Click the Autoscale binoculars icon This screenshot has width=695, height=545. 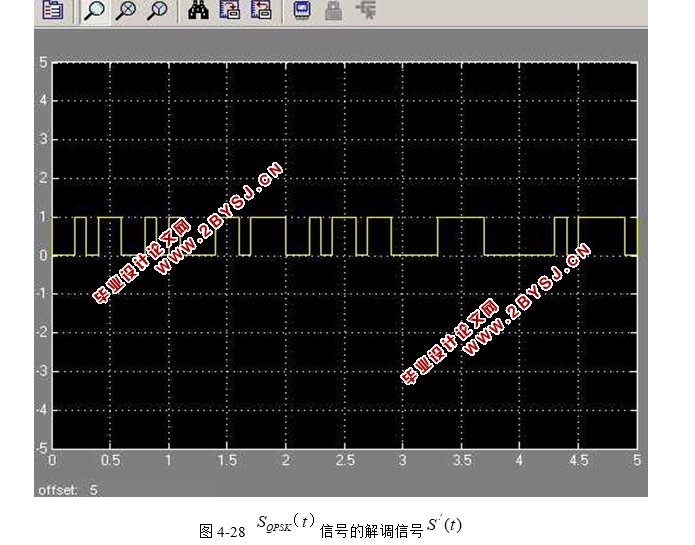pyautogui.click(x=199, y=11)
